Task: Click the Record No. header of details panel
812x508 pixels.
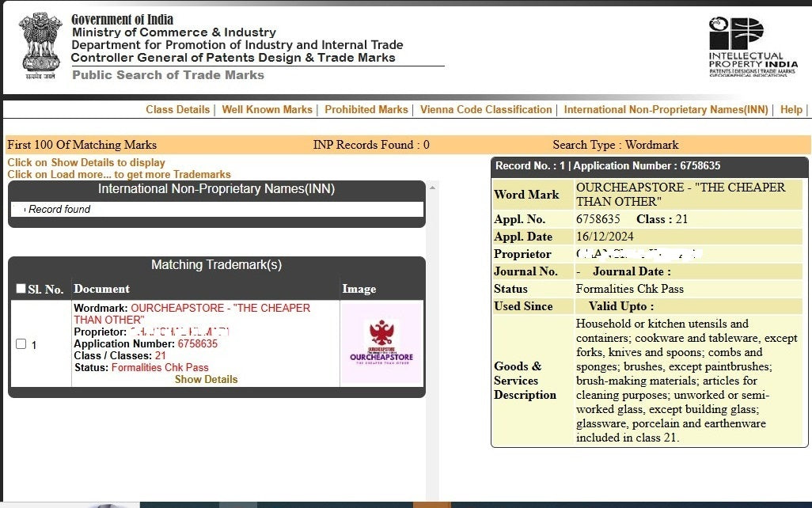Action: coord(607,166)
